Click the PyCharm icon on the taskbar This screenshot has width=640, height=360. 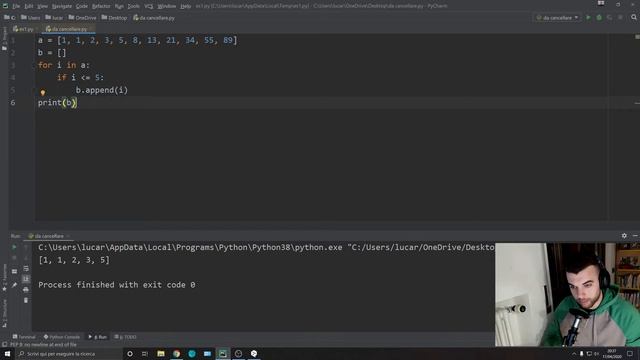pyautogui.click(x=223, y=353)
